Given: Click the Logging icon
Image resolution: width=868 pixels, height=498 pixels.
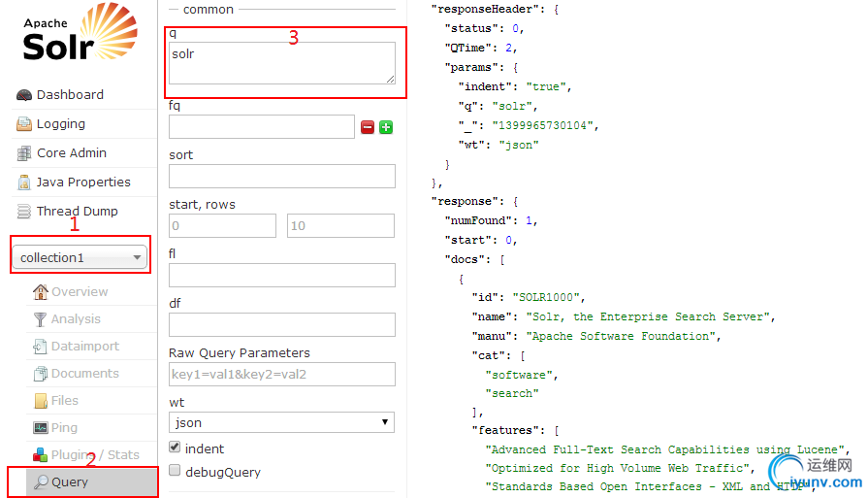Looking at the screenshot, I should click(x=24, y=124).
